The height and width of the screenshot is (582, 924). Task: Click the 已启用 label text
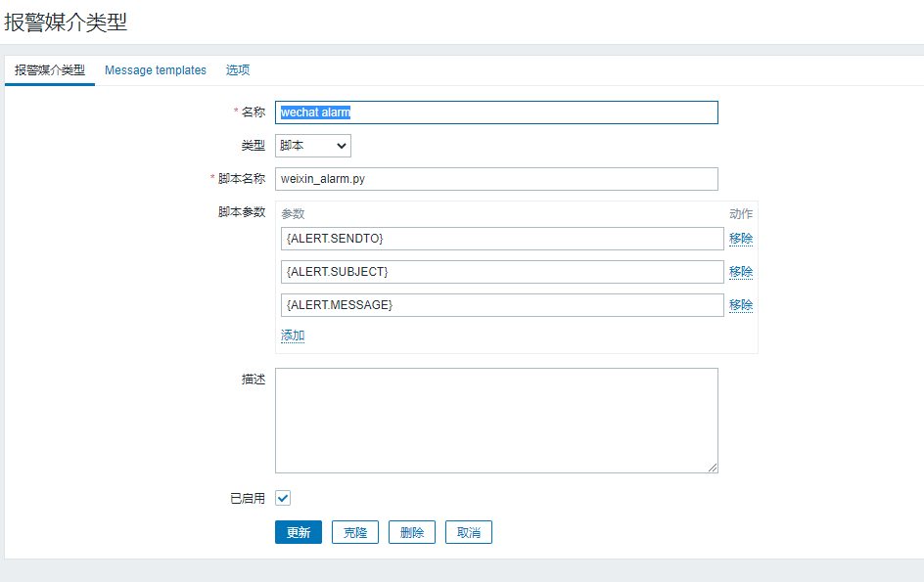[x=248, y=499]
